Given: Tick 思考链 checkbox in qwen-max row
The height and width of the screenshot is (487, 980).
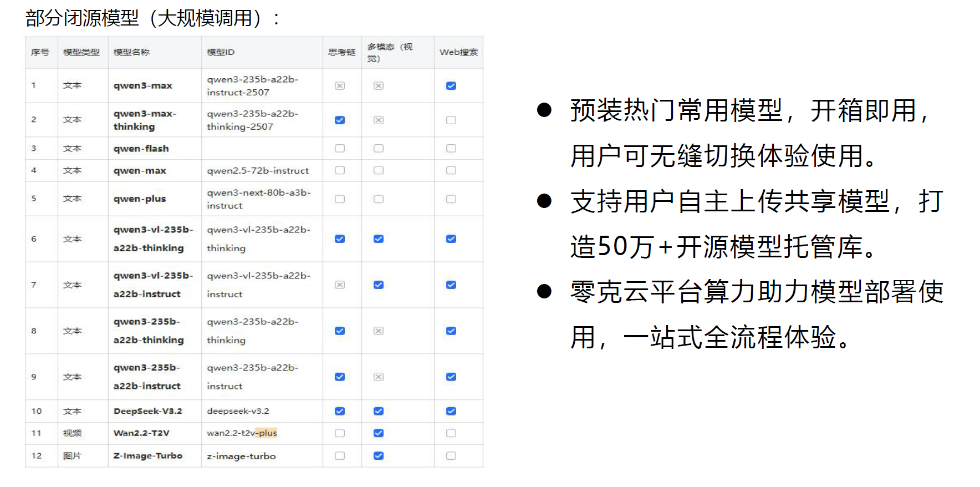Looking at the screenshot, I should tap(340, 170).
